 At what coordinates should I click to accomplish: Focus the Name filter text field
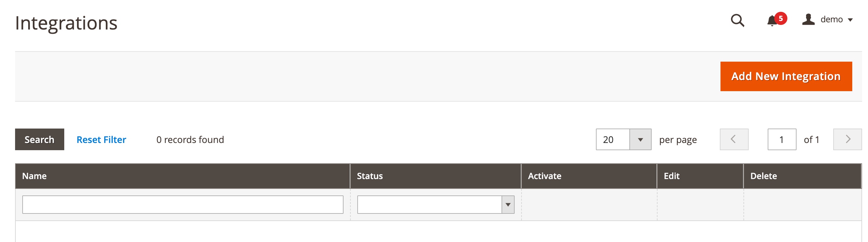click(183, 205)
